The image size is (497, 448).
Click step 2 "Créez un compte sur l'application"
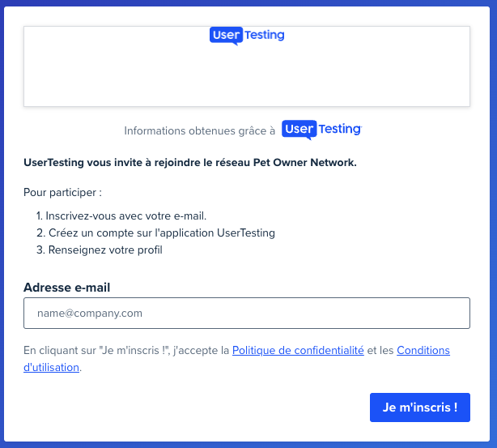point(155,233)
